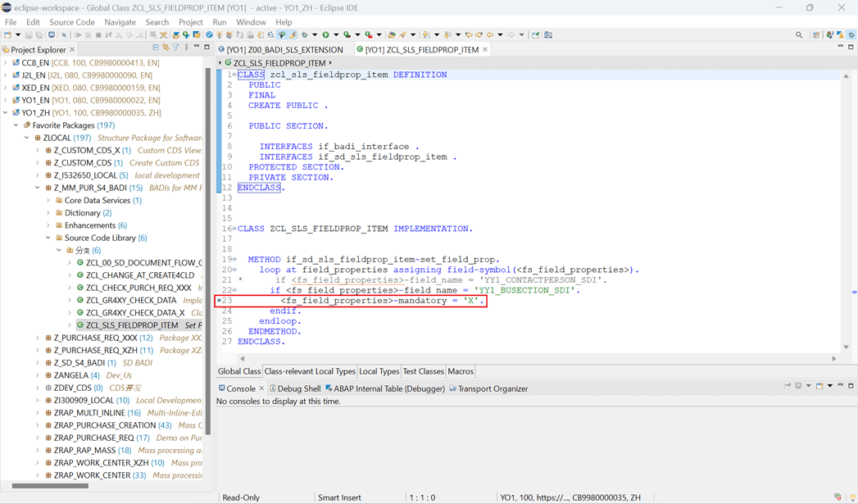Minimize the Project Explorer view icon
Screen dimensions: 858x504
point(197,48)
